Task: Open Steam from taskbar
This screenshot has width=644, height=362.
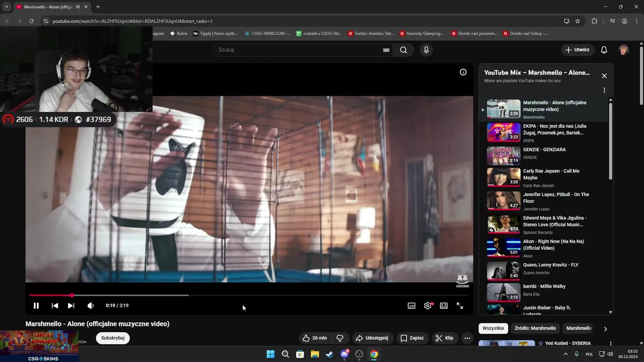Action: tap(330, 354)
